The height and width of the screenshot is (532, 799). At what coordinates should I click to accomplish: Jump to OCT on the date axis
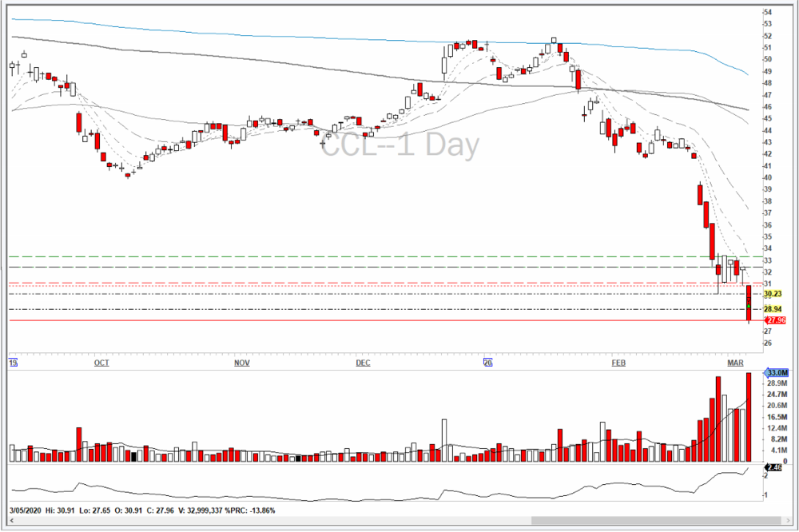101,363
